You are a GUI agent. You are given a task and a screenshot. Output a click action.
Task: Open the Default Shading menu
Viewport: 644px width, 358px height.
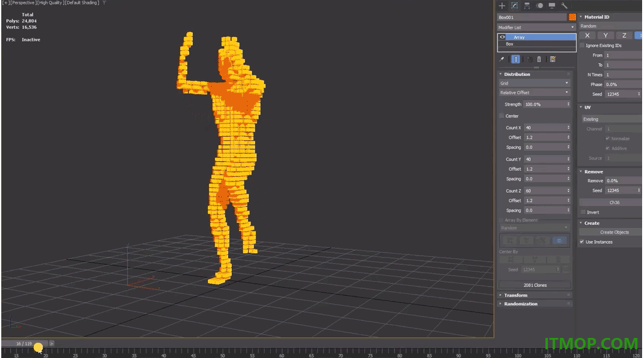pos(82,3)
